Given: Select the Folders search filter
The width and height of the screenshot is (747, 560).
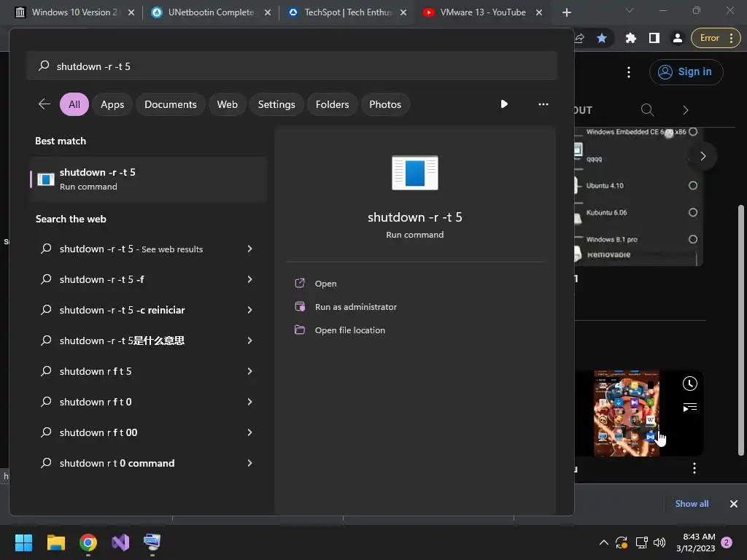Looking at the screenshot, I should (x=332, y=104).
